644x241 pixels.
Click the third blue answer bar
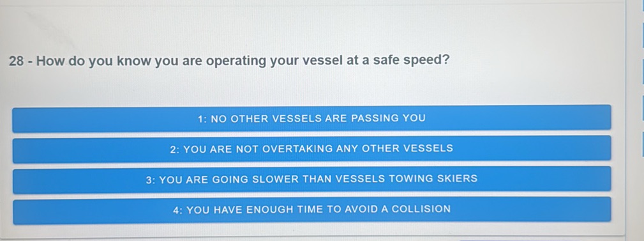311,179
